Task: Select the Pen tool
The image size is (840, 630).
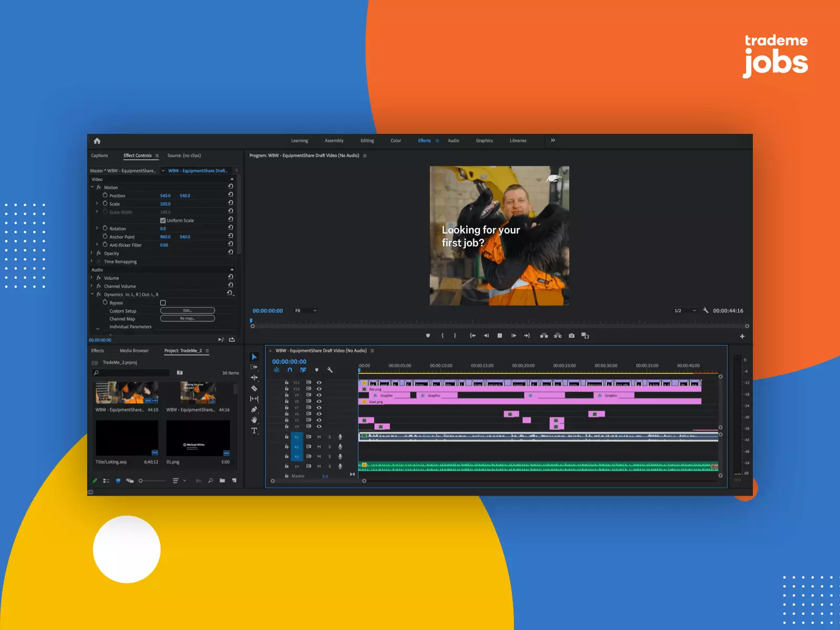Action: [254, 409]
